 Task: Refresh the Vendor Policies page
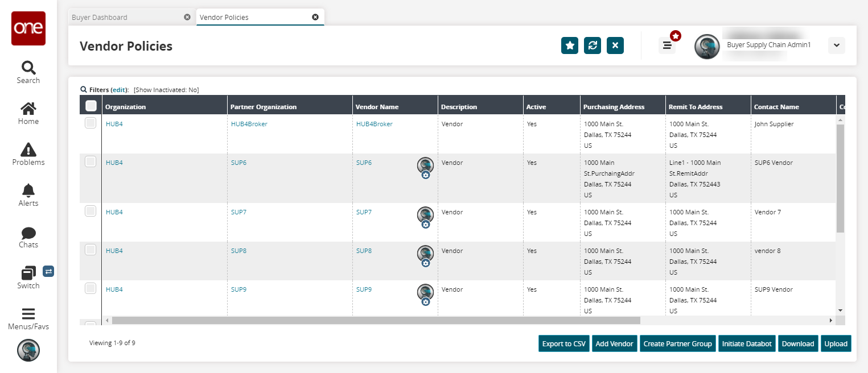pos(592,45)
